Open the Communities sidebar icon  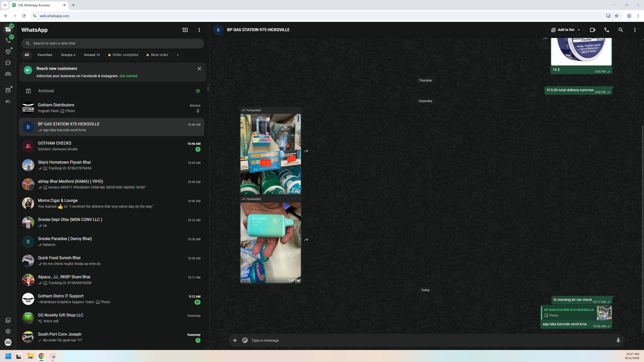(x=8, y=74)
